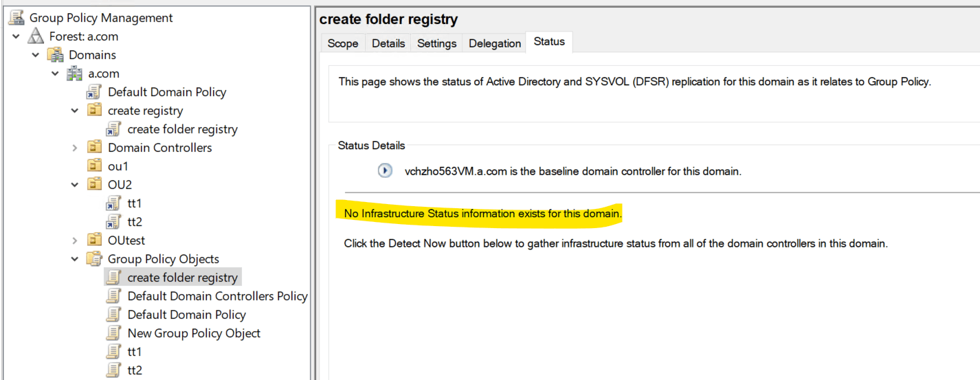The width and height of the screenshot is (980, 380).
Task: Select the tt1 GPO link icon under OU2
Action: pyautogui.click(x=114, y=203)
